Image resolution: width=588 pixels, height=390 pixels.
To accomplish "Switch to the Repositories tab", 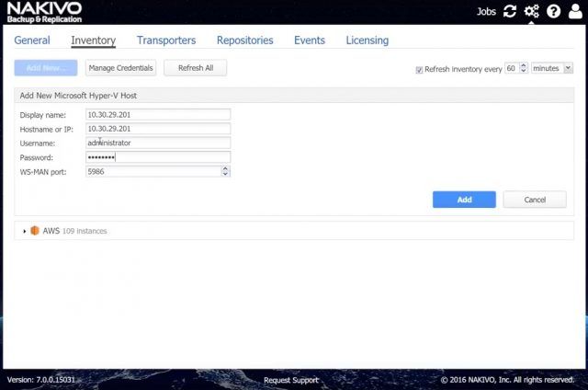I will 245,40.
